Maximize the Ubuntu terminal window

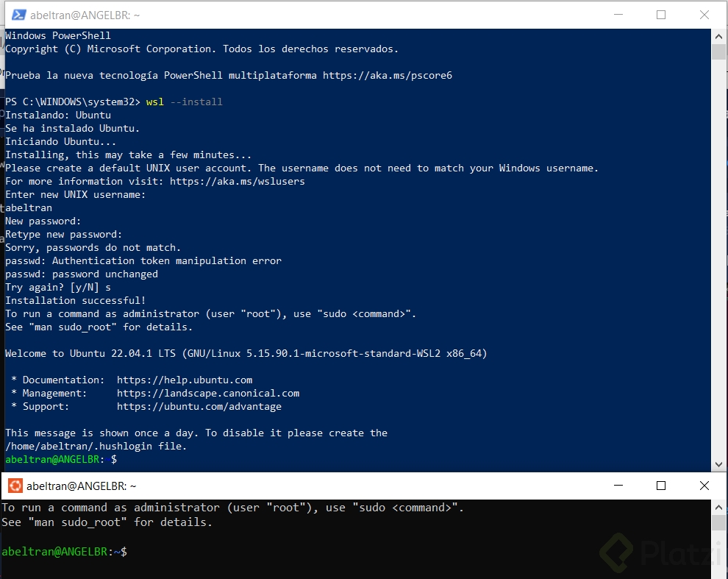(661, 486)
